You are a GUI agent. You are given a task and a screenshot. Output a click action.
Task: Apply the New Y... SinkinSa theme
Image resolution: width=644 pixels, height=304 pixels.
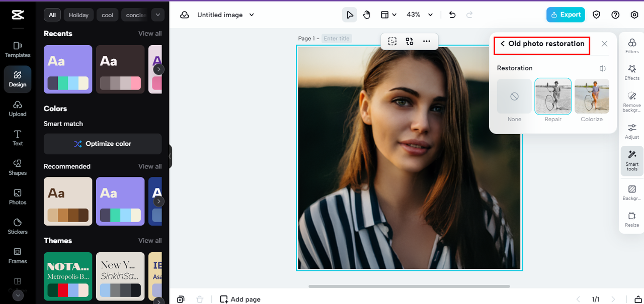[x=120, y=276]
